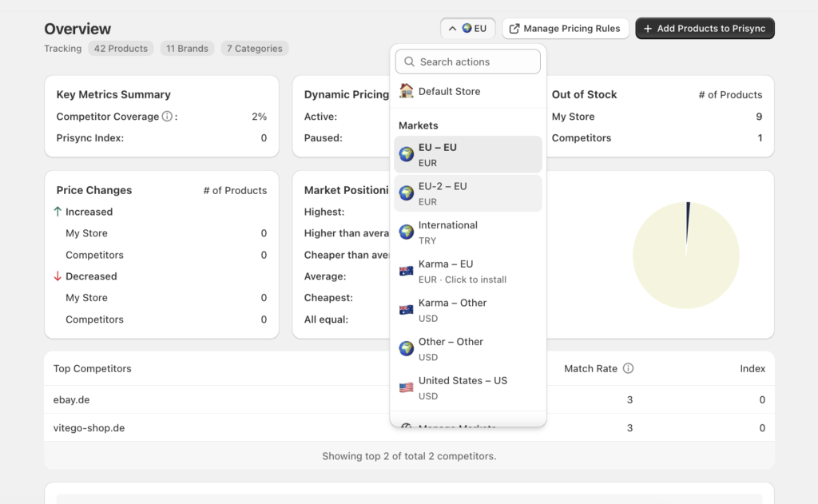Viewport: 818px width, 504px height.
Task: Click the ebay.de competitor row
Action: pos(409,399)
